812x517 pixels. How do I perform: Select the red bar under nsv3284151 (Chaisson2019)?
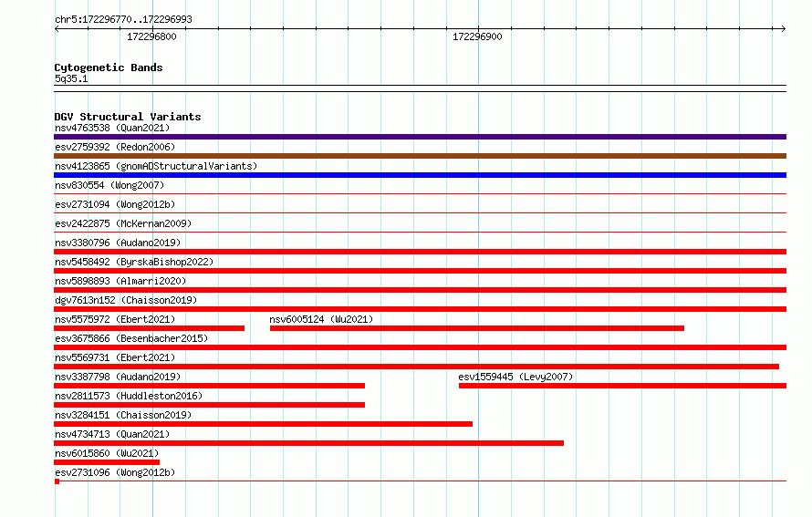pyautogui.click(x=263, y=424)
